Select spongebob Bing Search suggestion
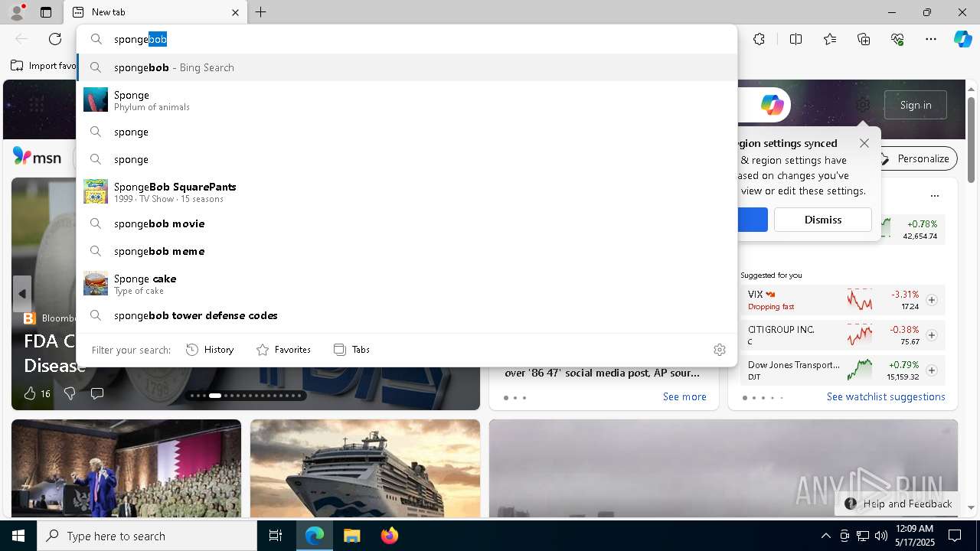 coord(407,67)
